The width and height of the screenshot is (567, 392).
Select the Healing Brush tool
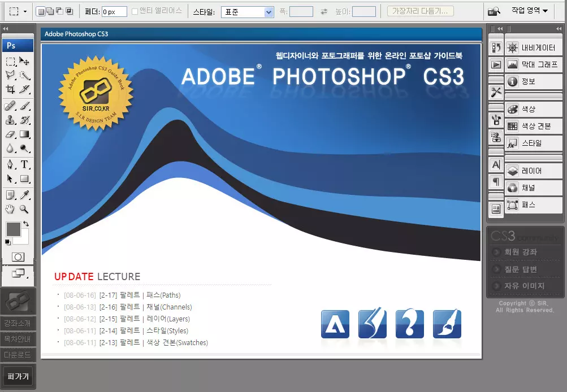11,106
